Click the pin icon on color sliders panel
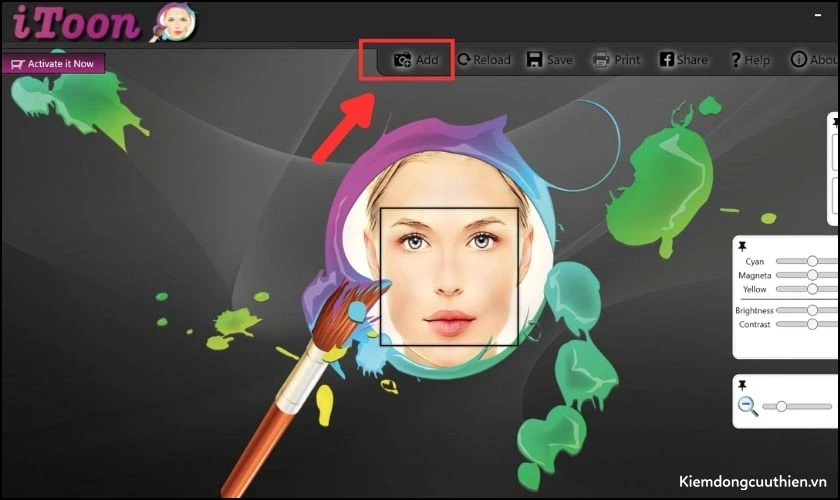Screen dimensions: 840x500 coord(742,247)
